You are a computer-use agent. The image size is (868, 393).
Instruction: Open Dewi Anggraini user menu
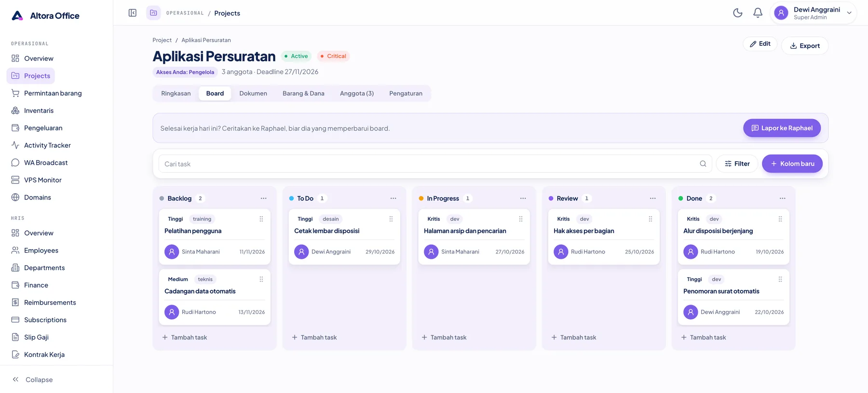(814, 13)
